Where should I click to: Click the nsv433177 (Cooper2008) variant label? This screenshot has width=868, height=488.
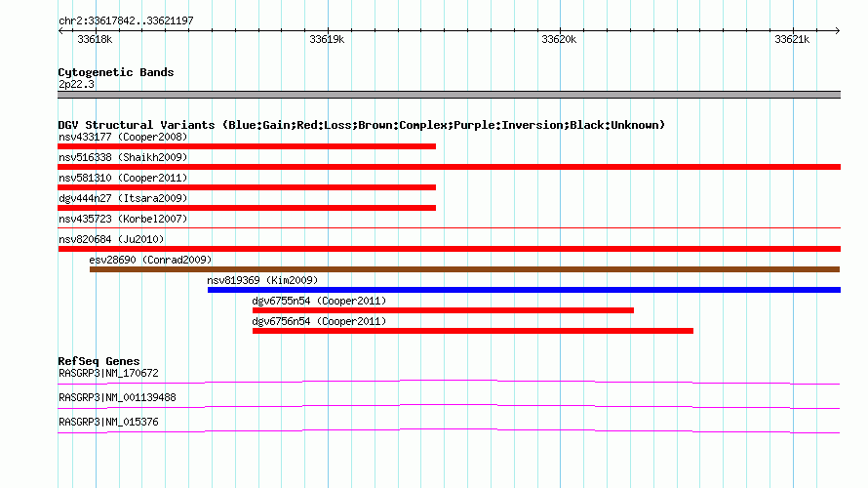(123, 137)
